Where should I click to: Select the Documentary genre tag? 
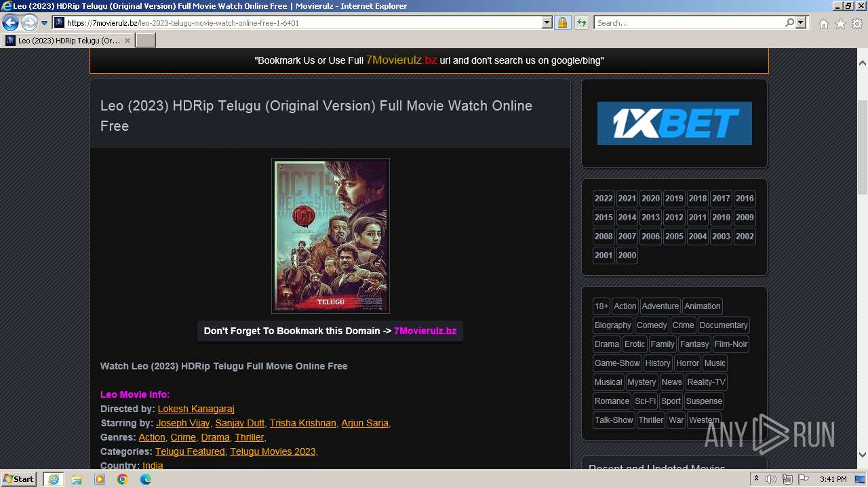tap(724, 325)
